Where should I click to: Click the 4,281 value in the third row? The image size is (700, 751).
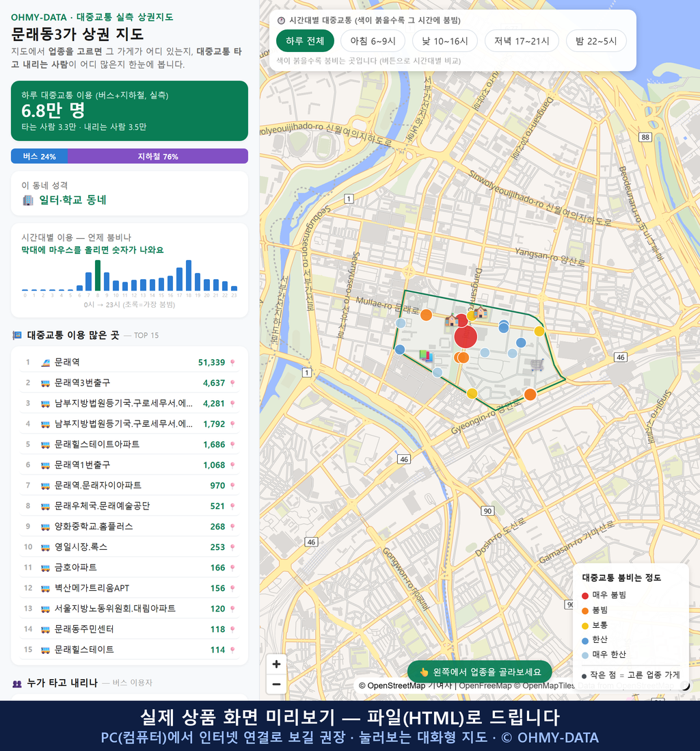[x=214, y=404]
